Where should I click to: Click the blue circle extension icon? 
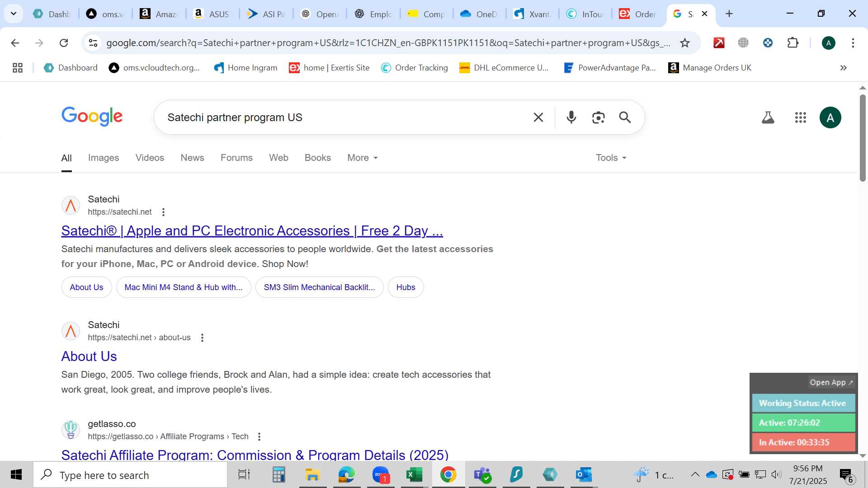tap(768, 43)
